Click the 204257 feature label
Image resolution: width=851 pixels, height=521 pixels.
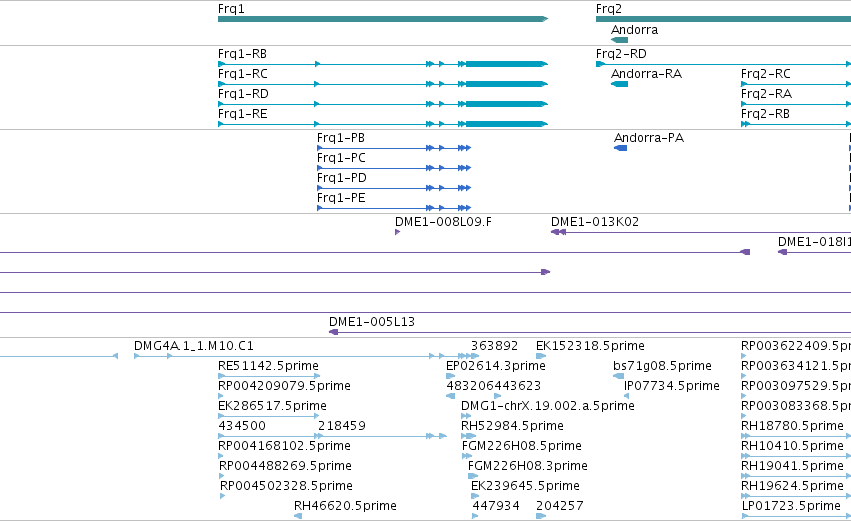point(560,506)
